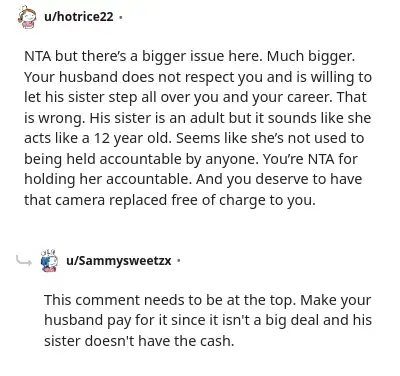
Task: Click the line starting "being held accountable"
Action: 191,159
